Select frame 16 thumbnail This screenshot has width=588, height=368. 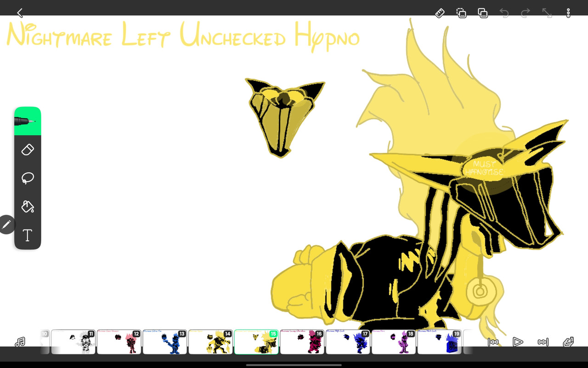point(302,342)
